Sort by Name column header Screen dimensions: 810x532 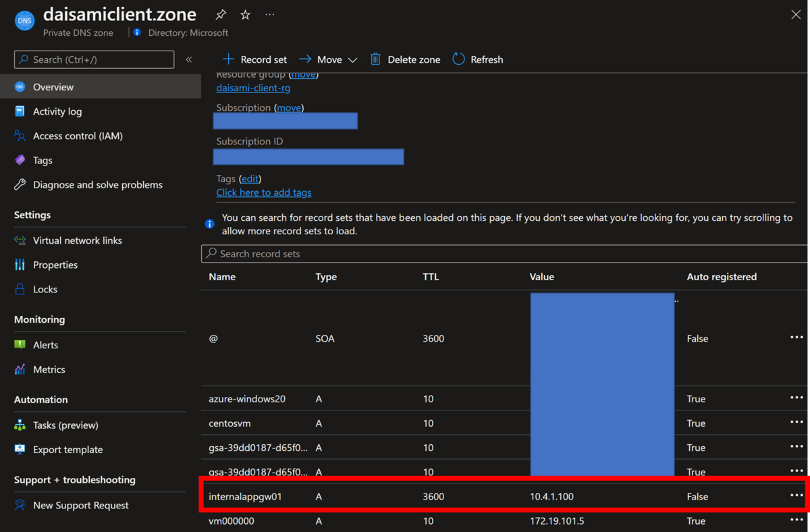(222, 277)
